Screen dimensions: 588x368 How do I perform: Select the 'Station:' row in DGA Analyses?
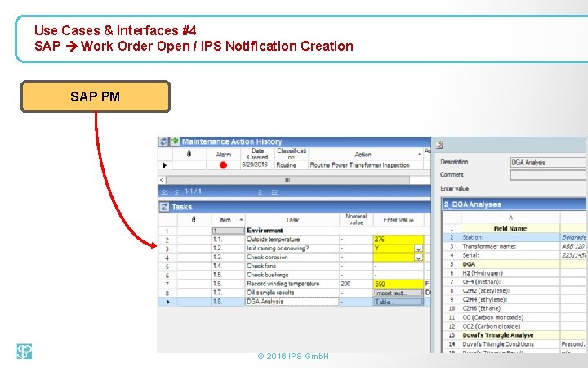click(514, 237)
